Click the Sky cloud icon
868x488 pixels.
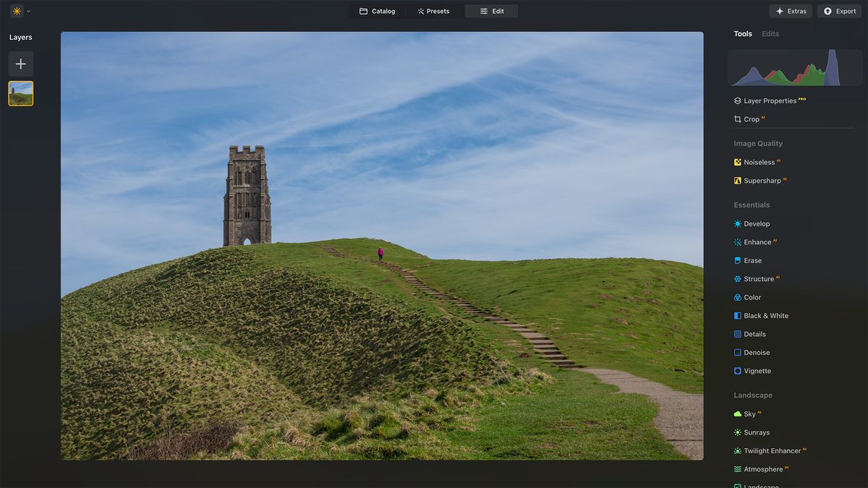738,414
